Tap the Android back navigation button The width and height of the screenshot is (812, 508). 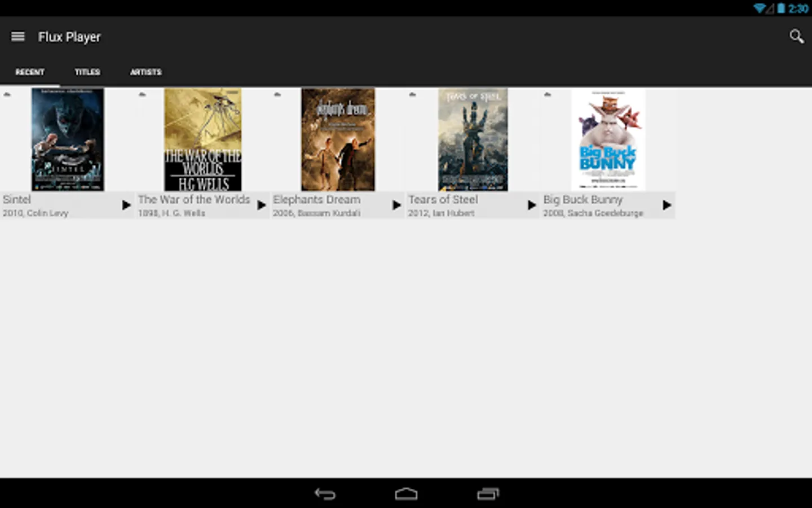325,494
